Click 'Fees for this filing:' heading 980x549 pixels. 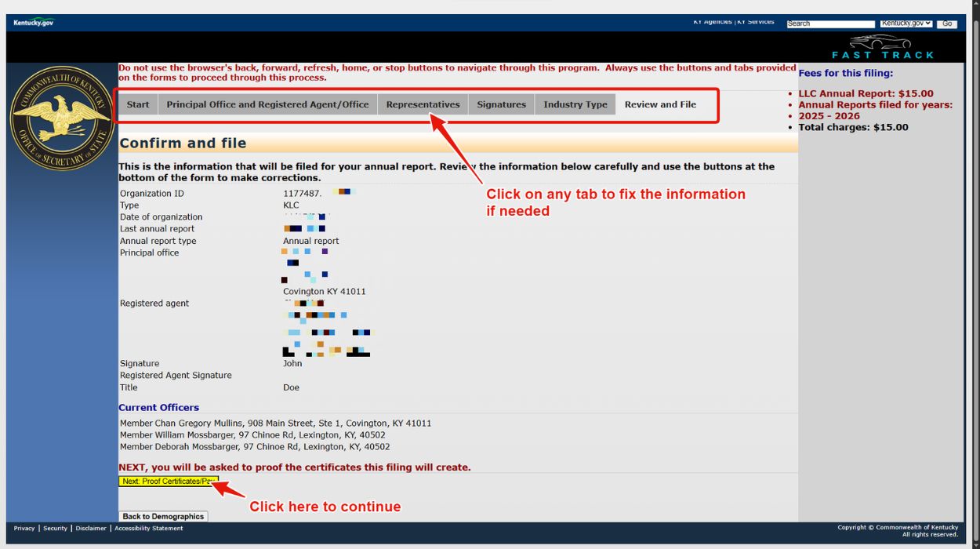[x=846, y=73]
